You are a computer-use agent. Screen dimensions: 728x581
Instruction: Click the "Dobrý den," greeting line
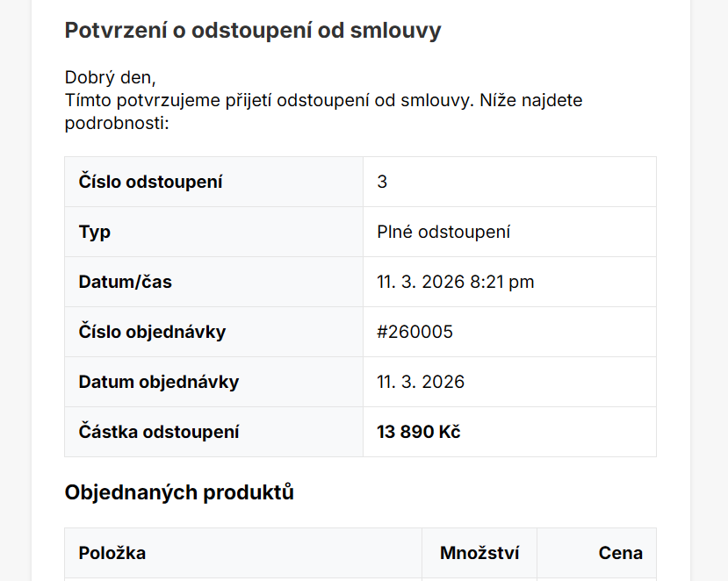point(110,78)
